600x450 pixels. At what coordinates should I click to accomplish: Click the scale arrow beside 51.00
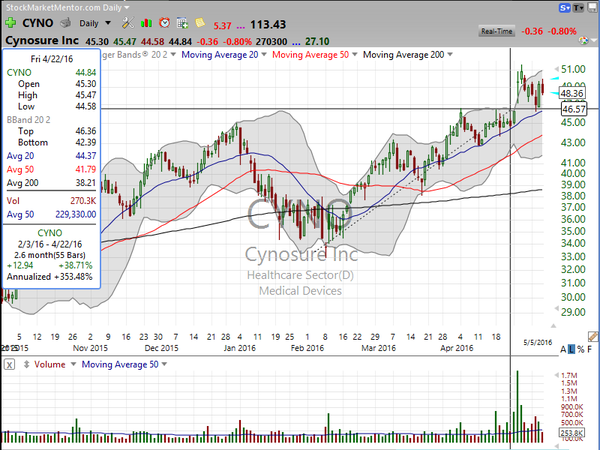coord(557,69)
